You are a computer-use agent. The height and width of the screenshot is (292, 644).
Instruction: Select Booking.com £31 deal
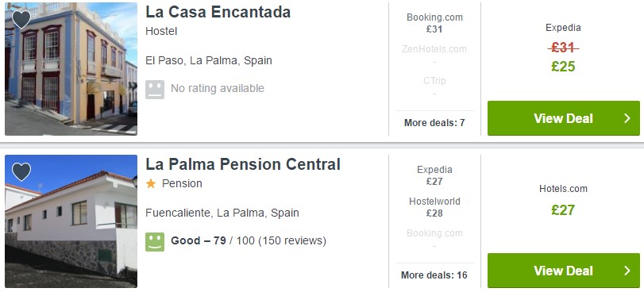pyautogui.click(x=434, y=23)
